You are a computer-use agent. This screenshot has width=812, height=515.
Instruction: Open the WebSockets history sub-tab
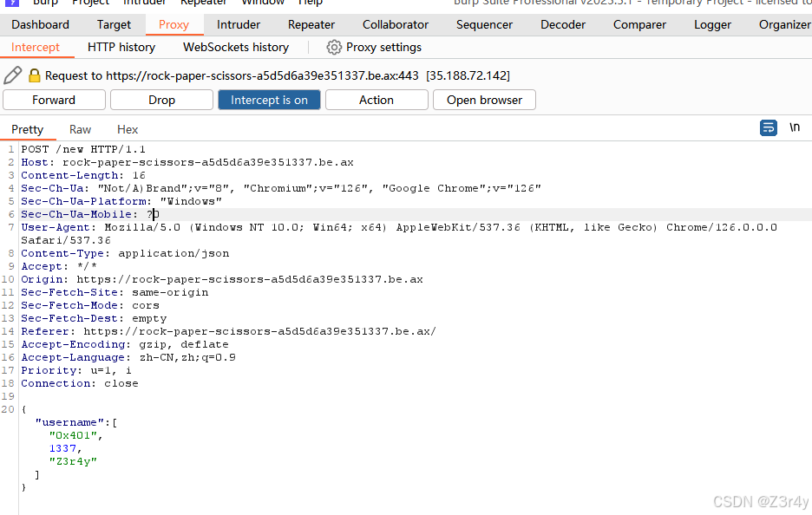(236, 48)
